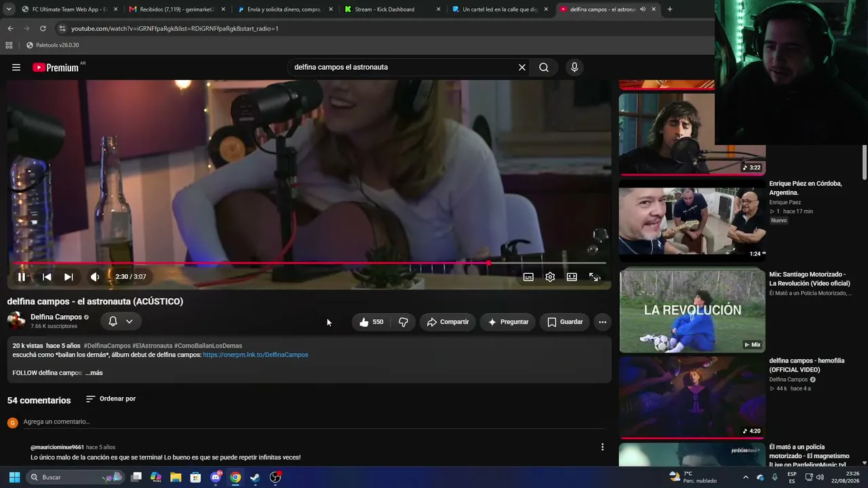
Task: Open the Windows Start menu
Action: pyautogui.click(x=14, y=477)
